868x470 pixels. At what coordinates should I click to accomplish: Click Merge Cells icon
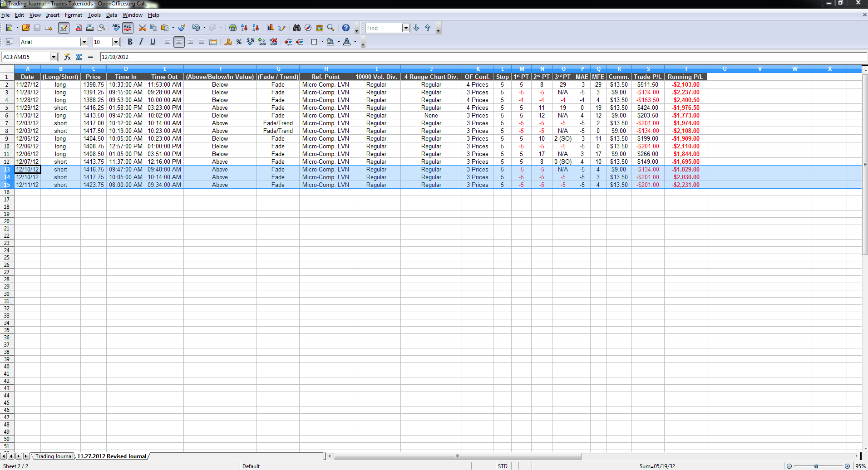(x=213, y=42)
